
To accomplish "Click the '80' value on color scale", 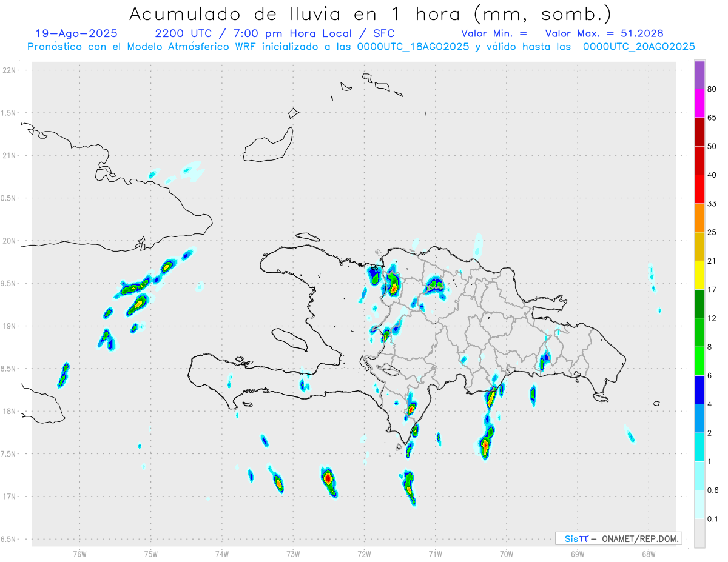I will 712,89.
